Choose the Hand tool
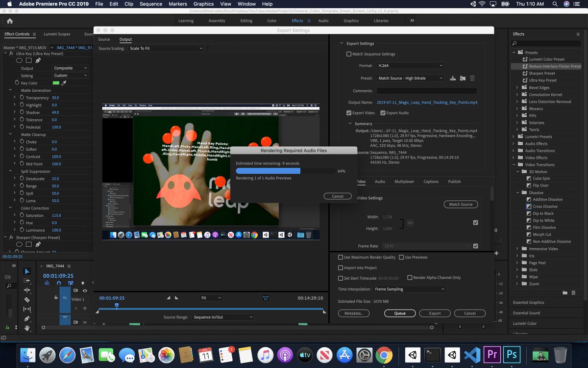This screenshot has height=368, width=588. pos(27,327)
